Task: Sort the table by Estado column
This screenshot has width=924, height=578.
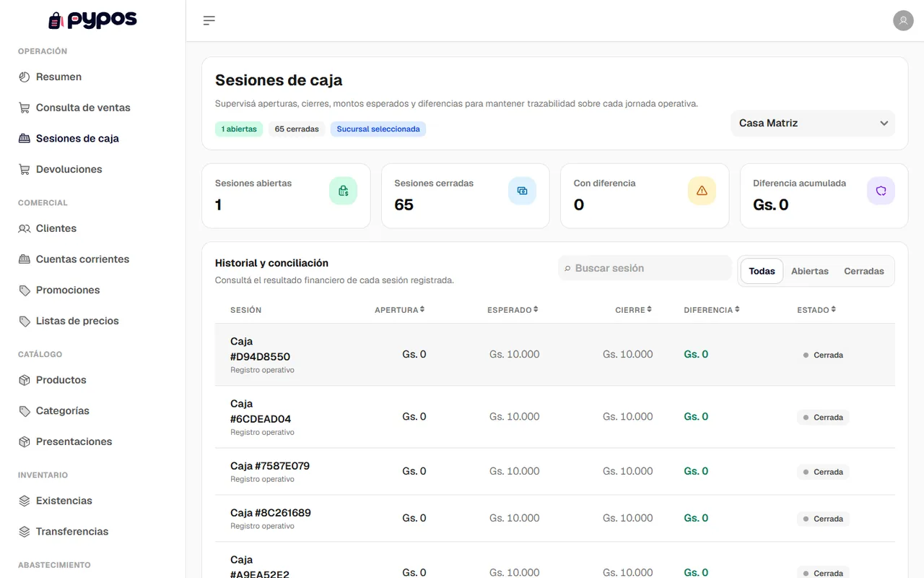Action: click(816, 310)
